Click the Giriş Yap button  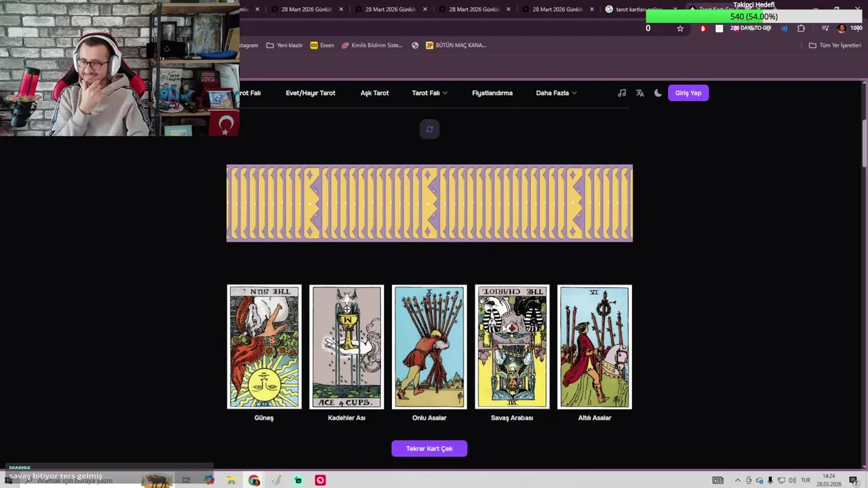(688, 93)
